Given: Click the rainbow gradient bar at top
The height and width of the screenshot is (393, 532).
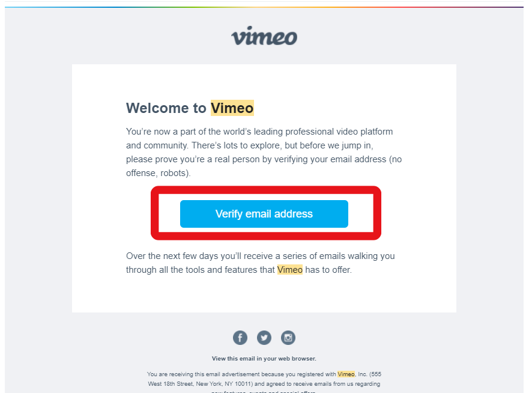Looking at the screenshot, I should point(264,7).
